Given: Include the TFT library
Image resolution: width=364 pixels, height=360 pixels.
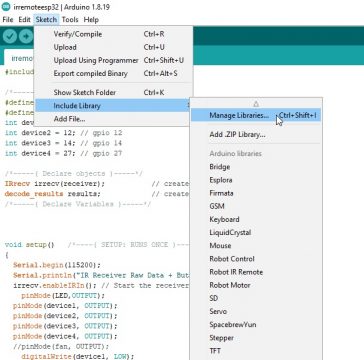Looking at the screenshot, I should [256, 351].
